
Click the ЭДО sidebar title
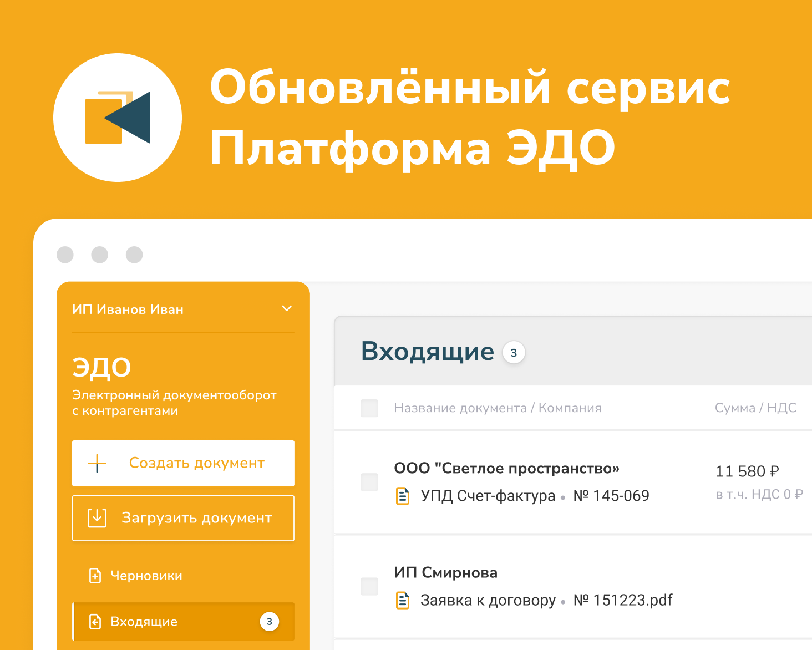(x=101, y=368)
